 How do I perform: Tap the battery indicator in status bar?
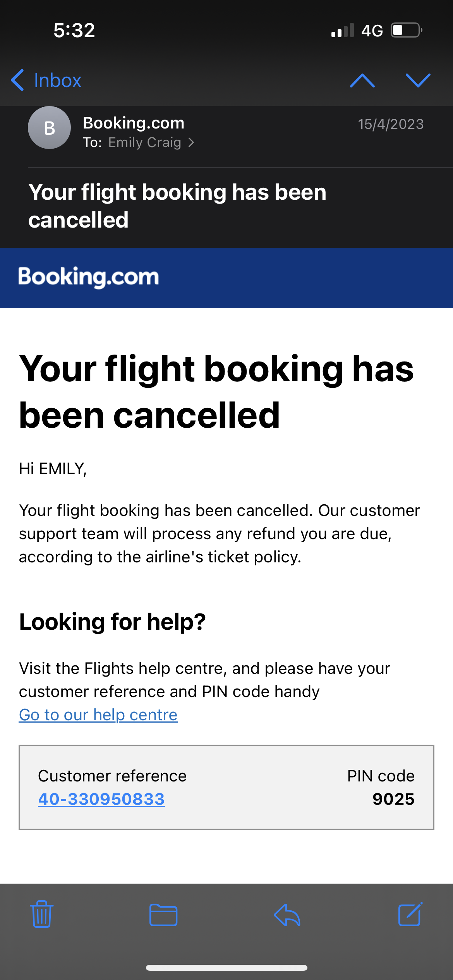click(406, 30)
